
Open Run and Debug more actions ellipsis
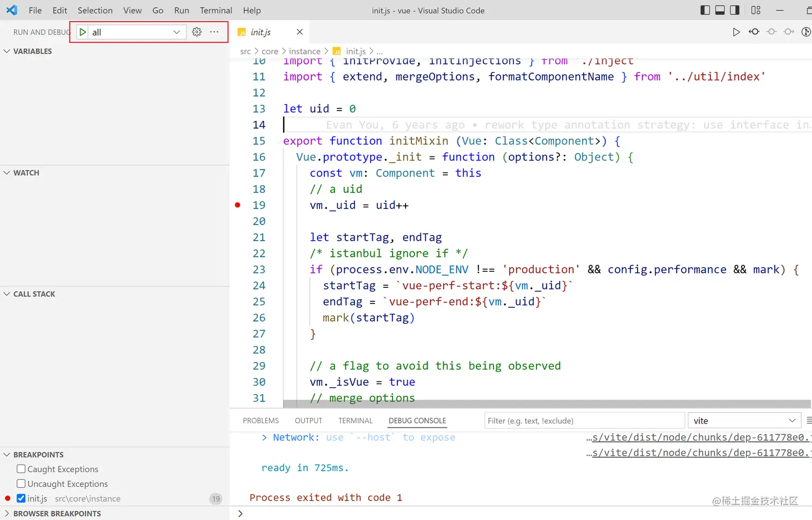[214, 32]
